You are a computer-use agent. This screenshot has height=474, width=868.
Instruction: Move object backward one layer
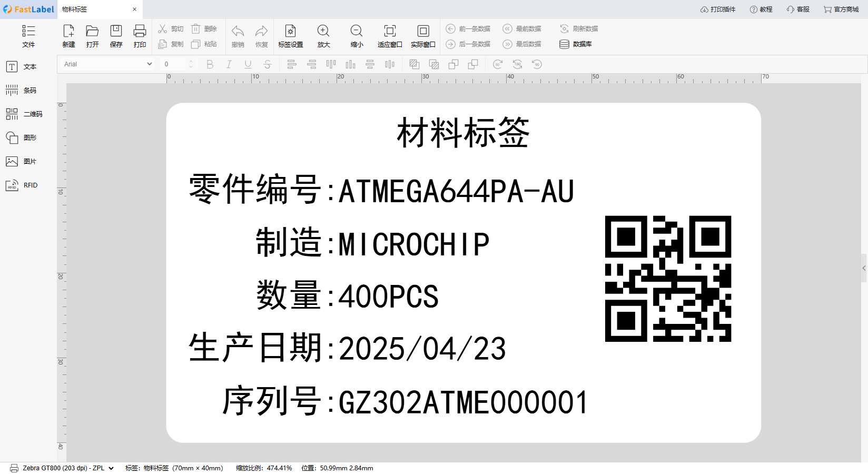(x=473, y=64)
